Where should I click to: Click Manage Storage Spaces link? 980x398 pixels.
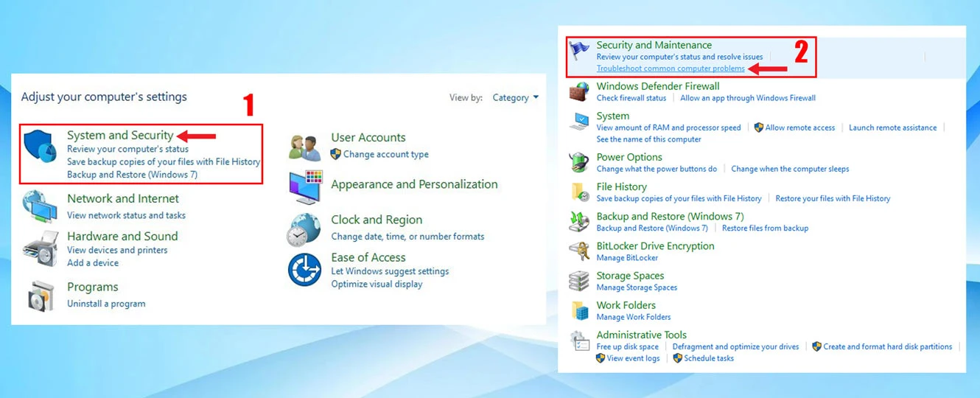[637, 287]
